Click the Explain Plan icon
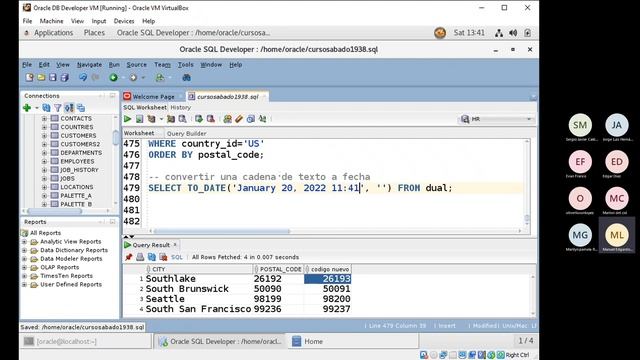Image resolution: width=640 pixels, height=360 pixels. pyautogui.click(x=151, y=119)
